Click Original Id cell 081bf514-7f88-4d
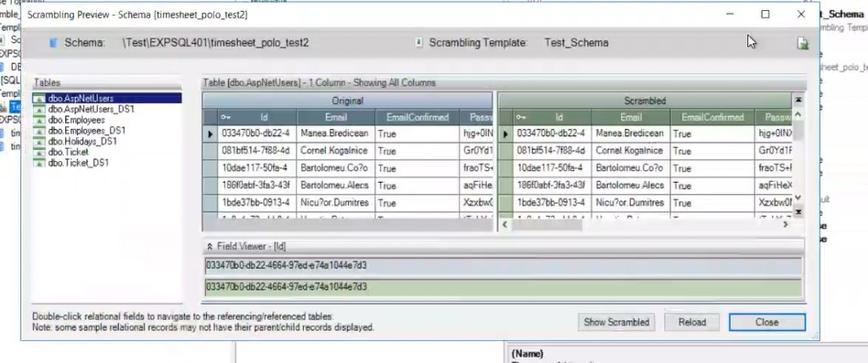 [257, 151]
